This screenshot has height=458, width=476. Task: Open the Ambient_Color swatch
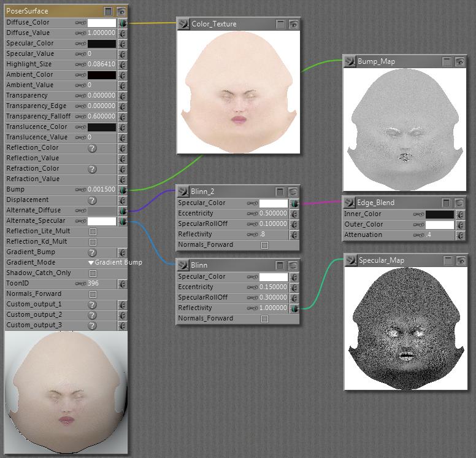coord(101,75)
